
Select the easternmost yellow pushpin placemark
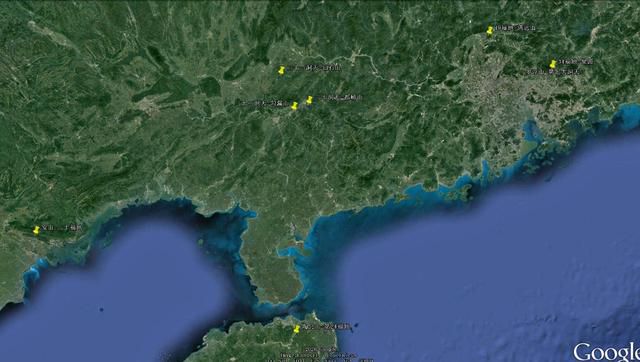(x=553, y=64)
